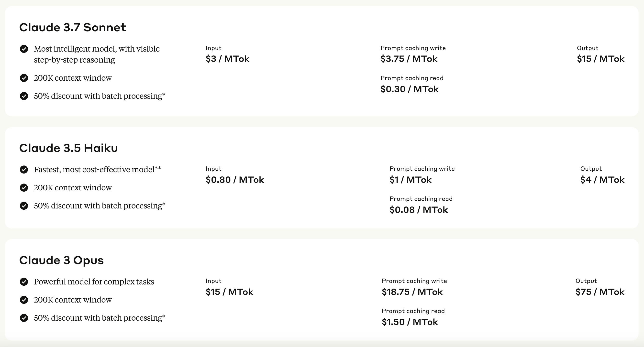Image resolution: width=644 pixels, height=347 pixels.
Task: Click Haiku prompt caching write price $1 / MTok
Action: [410, 180]
